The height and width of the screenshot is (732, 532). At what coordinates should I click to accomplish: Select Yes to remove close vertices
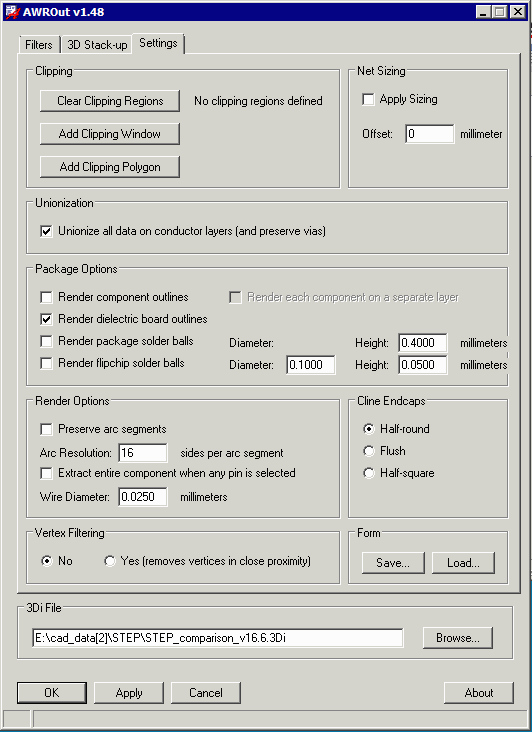(110, 561)
